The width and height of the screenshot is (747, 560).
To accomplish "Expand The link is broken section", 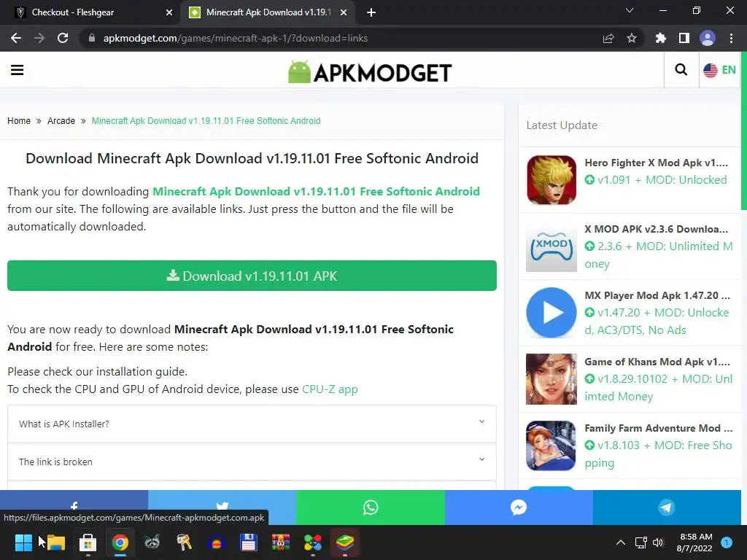I will (252, 462).
